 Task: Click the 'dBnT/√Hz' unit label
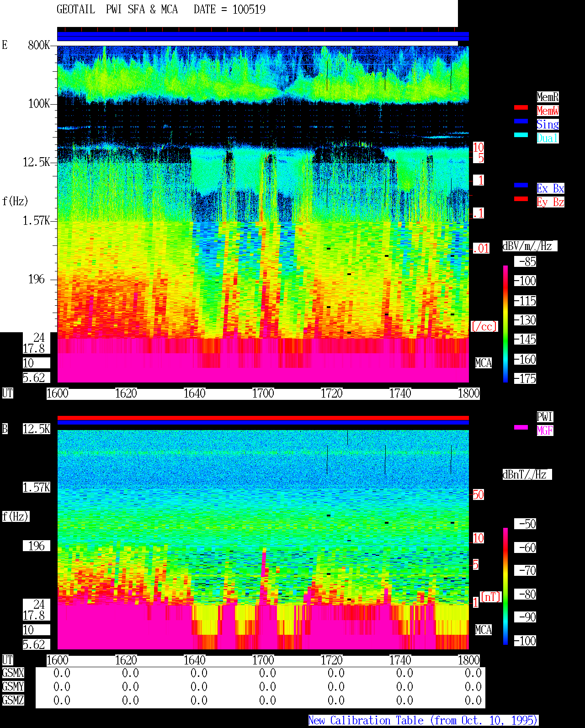(527, 474)
